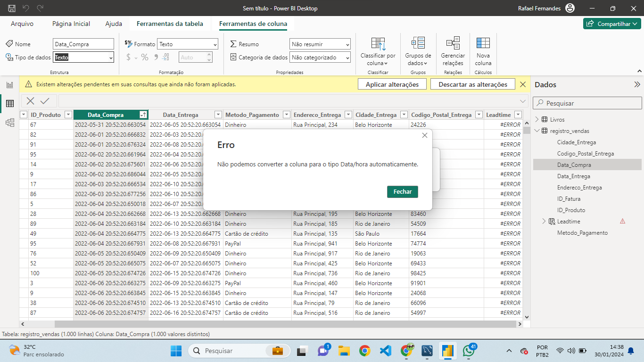644x362 pixels.
Task: Expand the formula bar
Action: click(x=522, y=101)
